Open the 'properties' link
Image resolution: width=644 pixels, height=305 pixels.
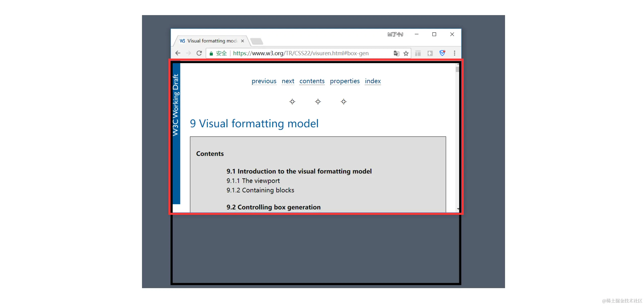click(x=344, y=81)
